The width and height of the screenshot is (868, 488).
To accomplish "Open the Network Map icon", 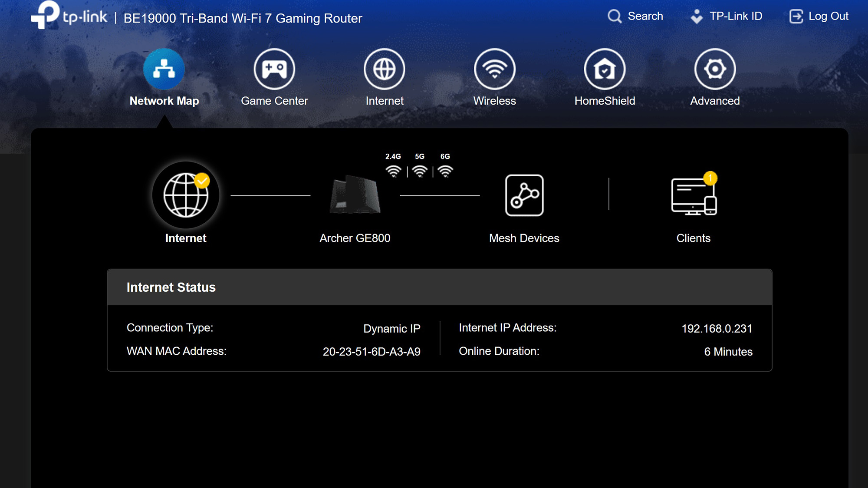I will click(x=164, y=69).
